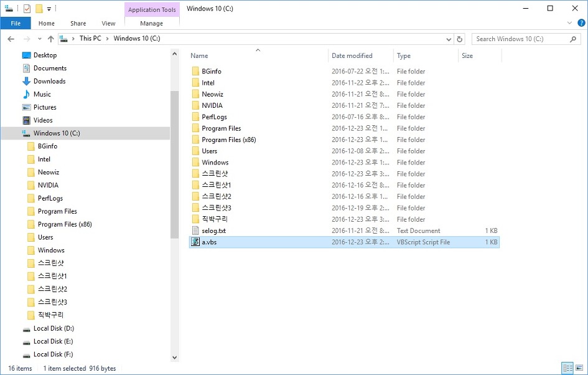The image size is (588, 375).
Task: Select the 'NVIDIA' name in file list
Action: click(212, 105)
